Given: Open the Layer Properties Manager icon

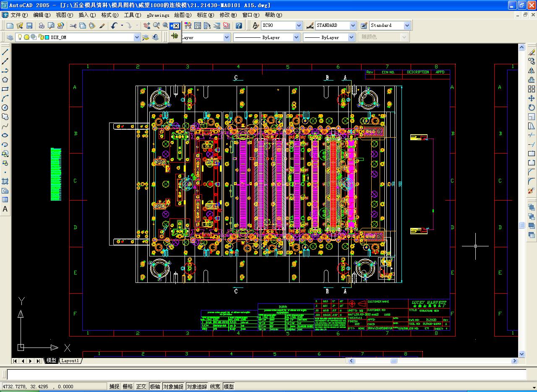Looking at the screenshot, I should [10, 37].
